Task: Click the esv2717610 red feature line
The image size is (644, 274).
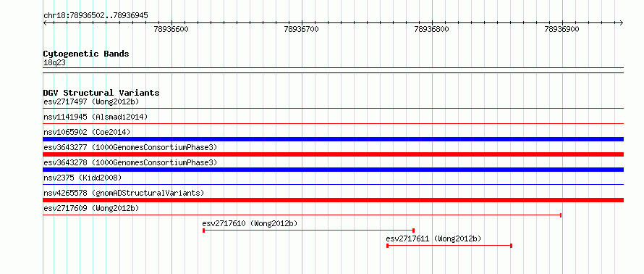Action: [x=308, y=231]
